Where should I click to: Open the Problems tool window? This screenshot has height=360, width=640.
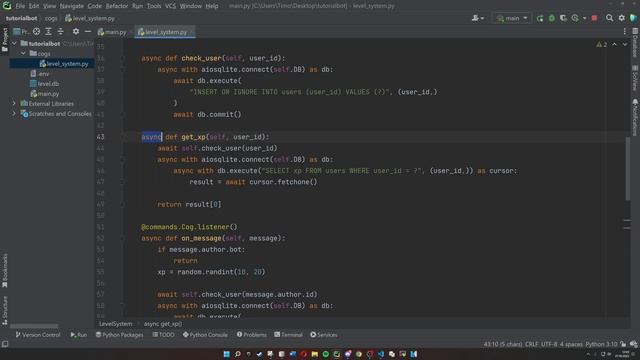(251, 335)
